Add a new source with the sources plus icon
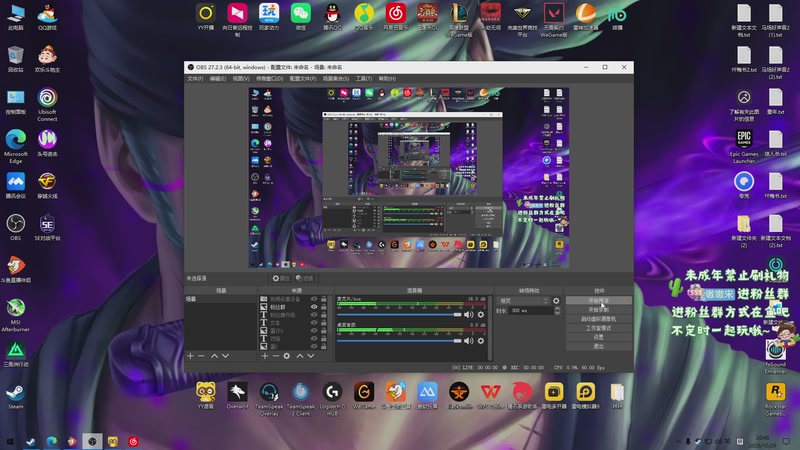The height and width of the screenshot is (450, 800). point(264,356)
